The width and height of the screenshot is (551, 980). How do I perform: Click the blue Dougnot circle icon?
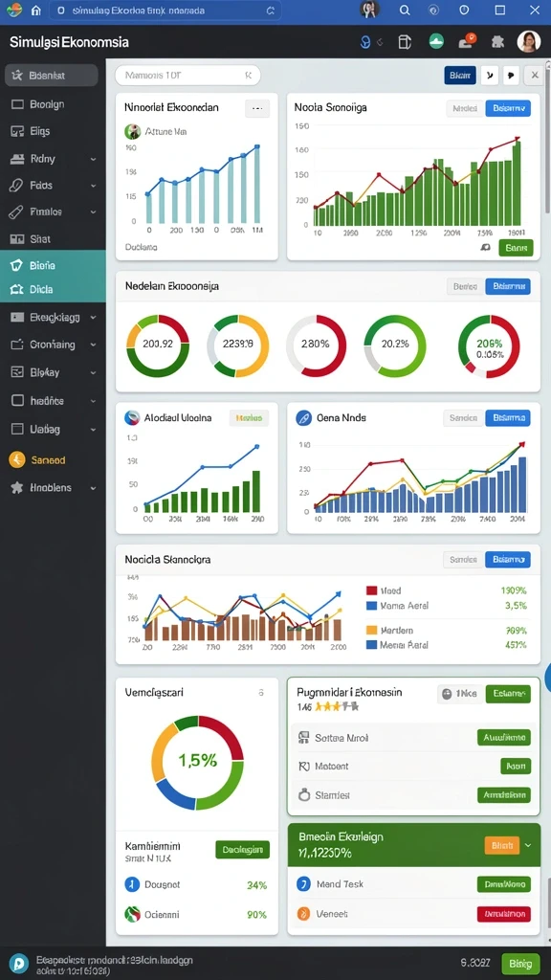click(132, 884)
